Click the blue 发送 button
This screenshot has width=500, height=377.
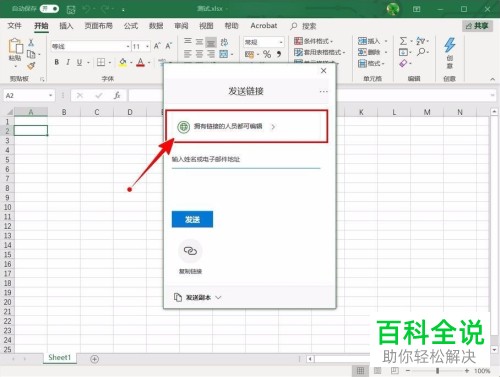tap(192, 219)
